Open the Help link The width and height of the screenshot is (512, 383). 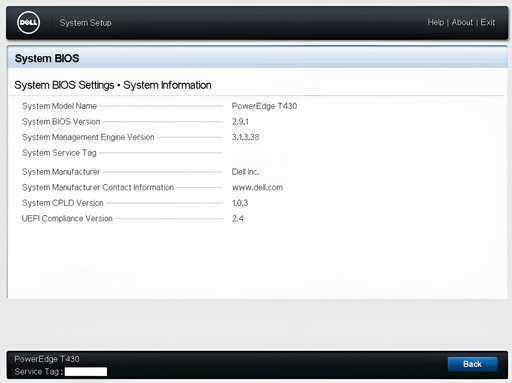pyautogui.click(x=436, y=22)
